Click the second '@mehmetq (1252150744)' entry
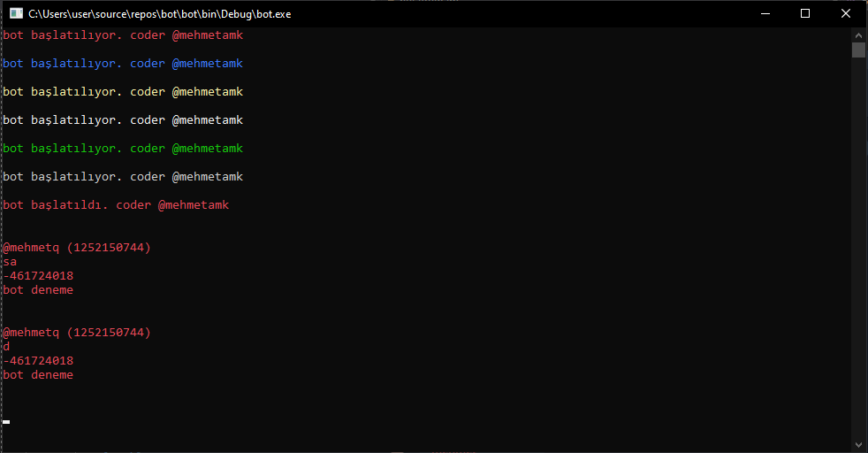 pyautogui.click(x=76, y=333)
